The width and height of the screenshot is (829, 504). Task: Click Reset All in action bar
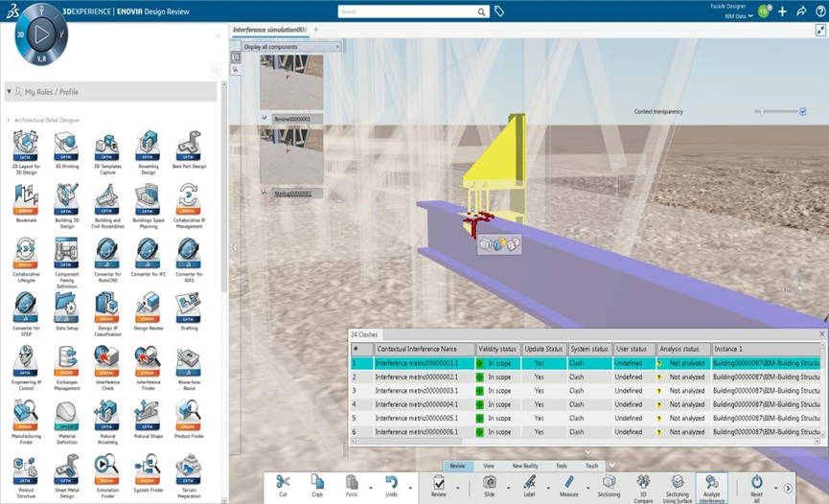[756, 488]
